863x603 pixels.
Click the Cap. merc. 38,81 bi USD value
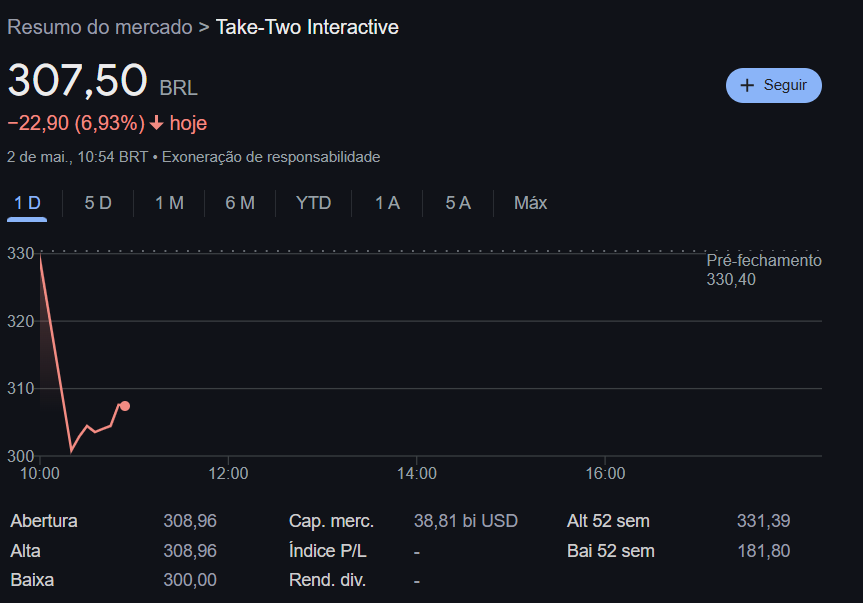point(466,521)
